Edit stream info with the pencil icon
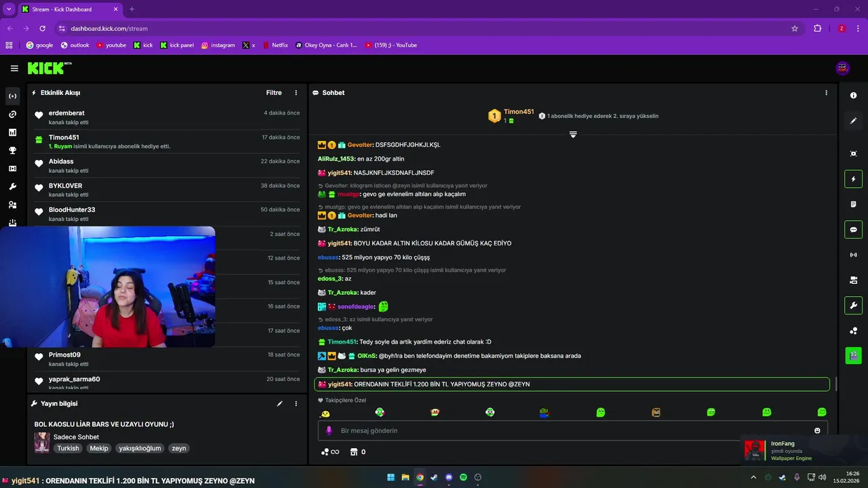 pos(279,403)
